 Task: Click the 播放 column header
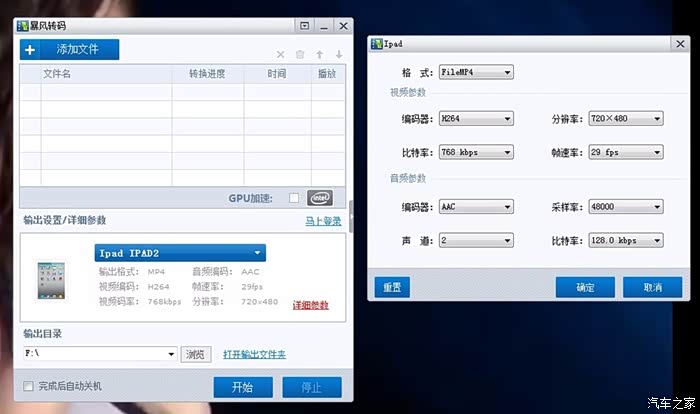click(x=327, y=74)
